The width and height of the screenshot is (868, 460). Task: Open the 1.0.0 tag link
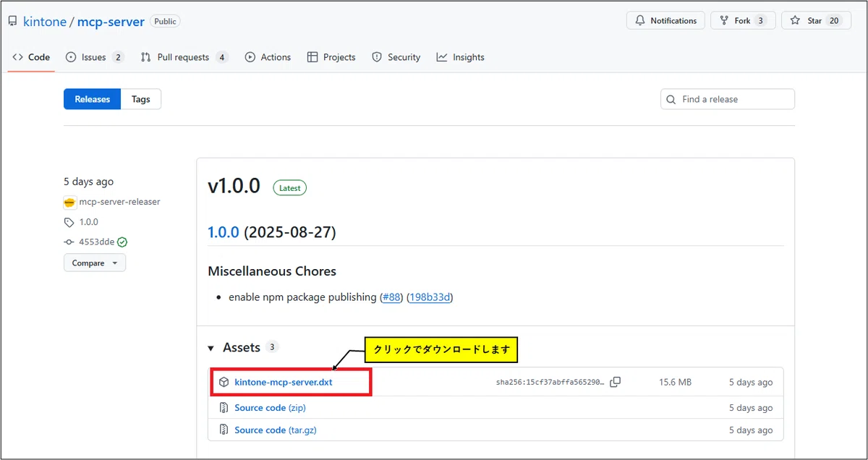pos(89,222)
